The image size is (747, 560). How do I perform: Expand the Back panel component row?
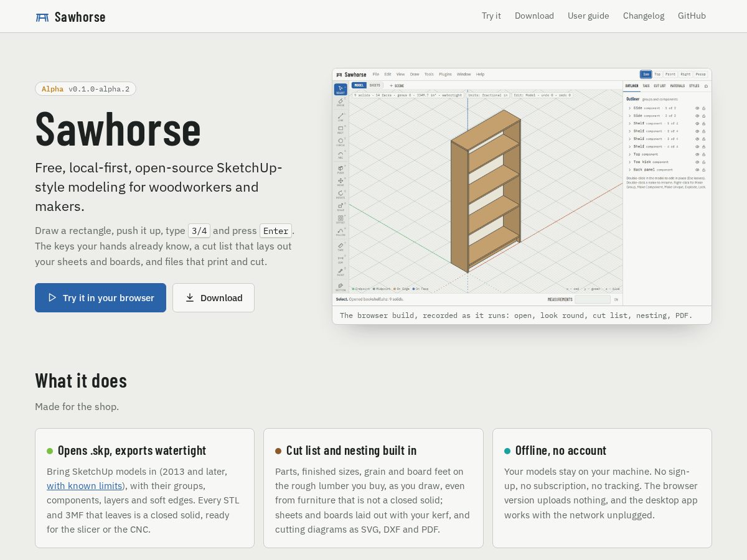[x=630, y=170]
